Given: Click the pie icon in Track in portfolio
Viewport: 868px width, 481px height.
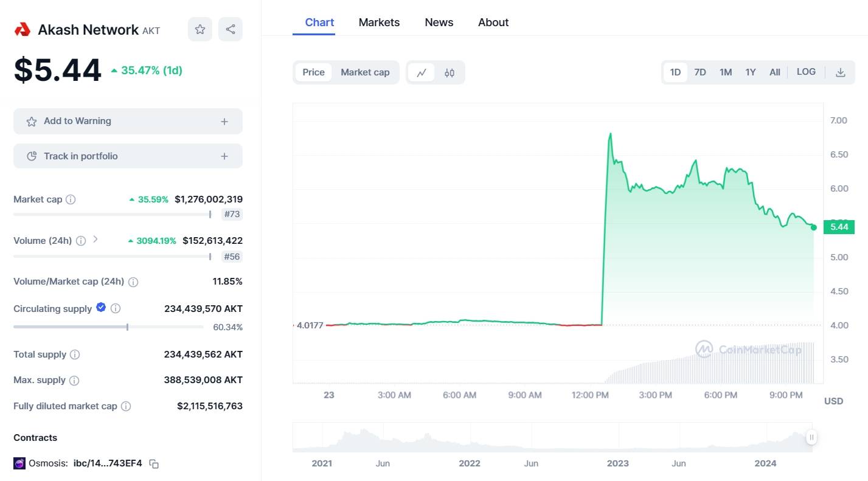Looking at the screenshot, I should [32, 156].
